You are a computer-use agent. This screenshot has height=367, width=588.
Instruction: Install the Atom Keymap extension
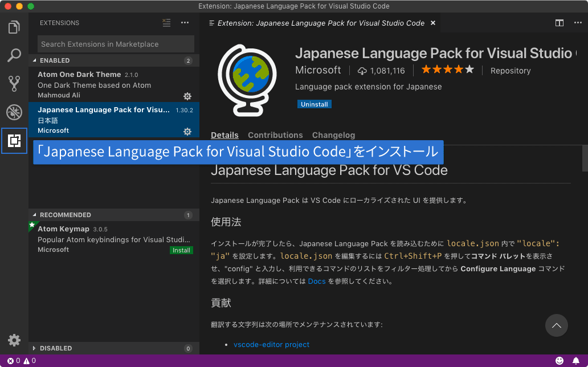(181, 250)
